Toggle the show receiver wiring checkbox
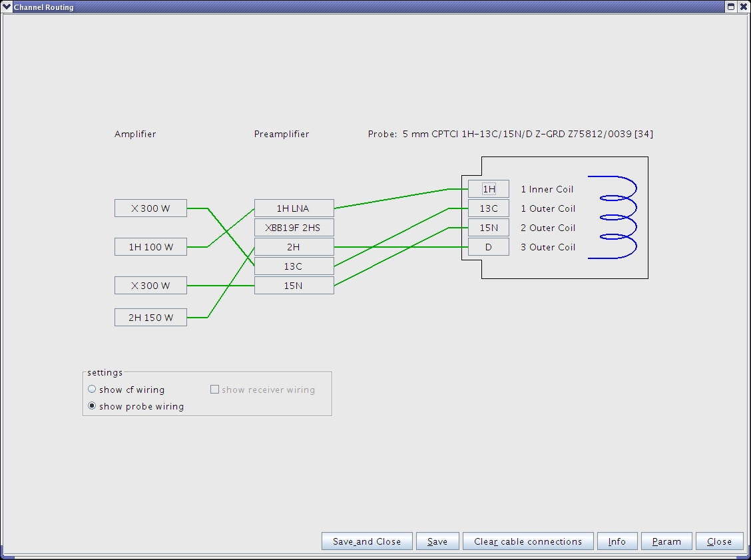751x560 pixels. tap(214, 390)
